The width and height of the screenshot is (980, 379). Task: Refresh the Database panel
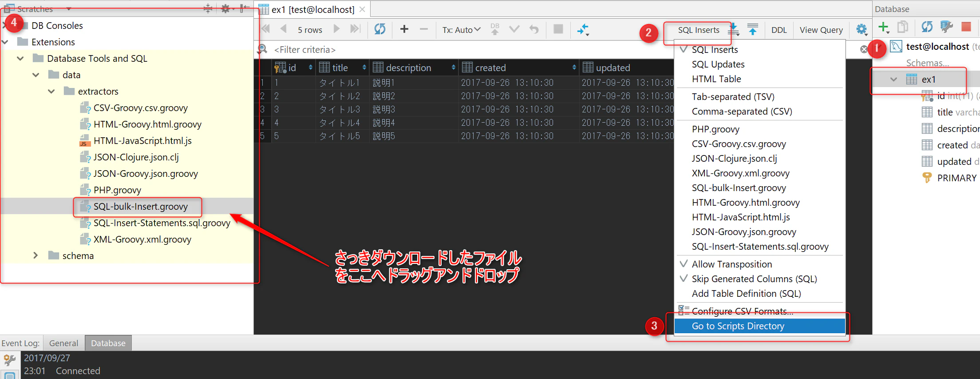[927, 27]
